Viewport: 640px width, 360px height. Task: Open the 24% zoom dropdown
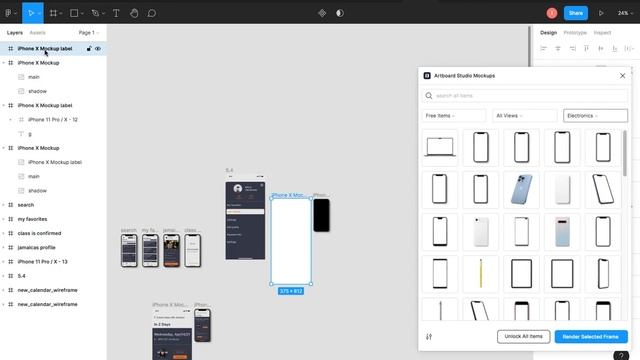point(625,13)
